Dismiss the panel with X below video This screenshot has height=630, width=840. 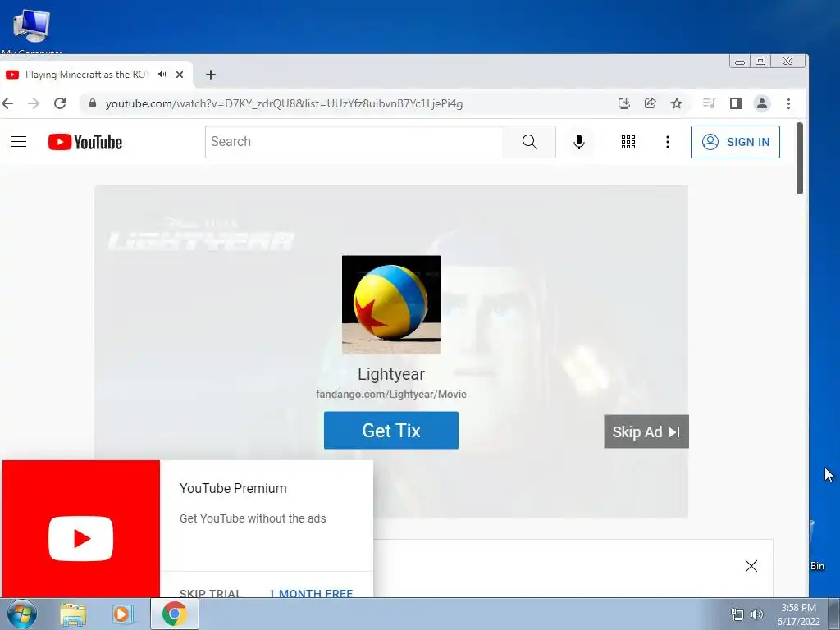click(751, 566)
